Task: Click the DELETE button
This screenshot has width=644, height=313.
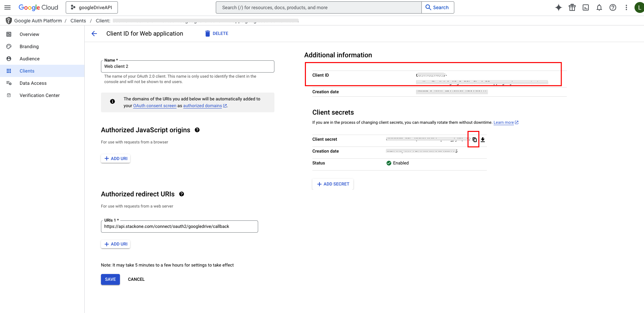Action: pos(216,34)
